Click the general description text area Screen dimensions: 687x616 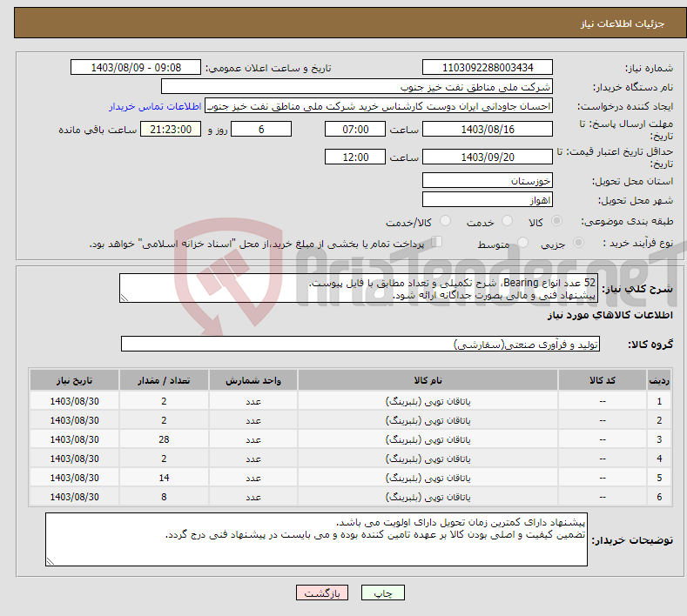pos(359,288)
